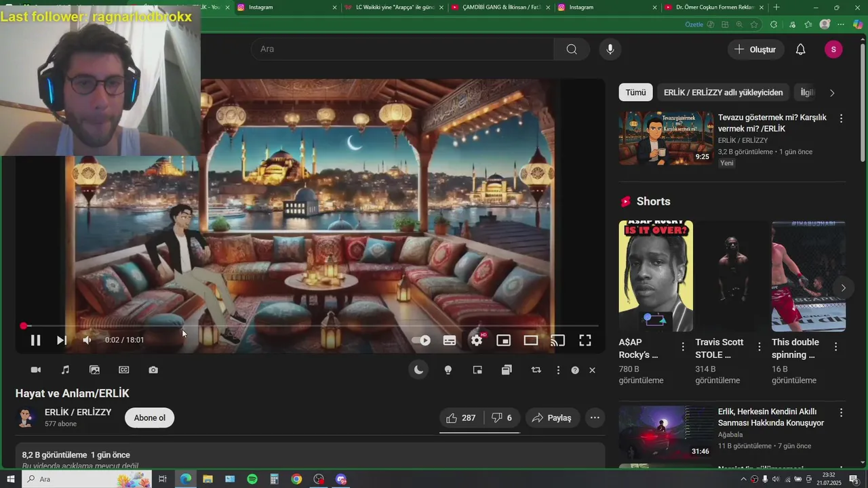Enable miniplayer mode in player controls
868x488 pixels.
point(504,340)
